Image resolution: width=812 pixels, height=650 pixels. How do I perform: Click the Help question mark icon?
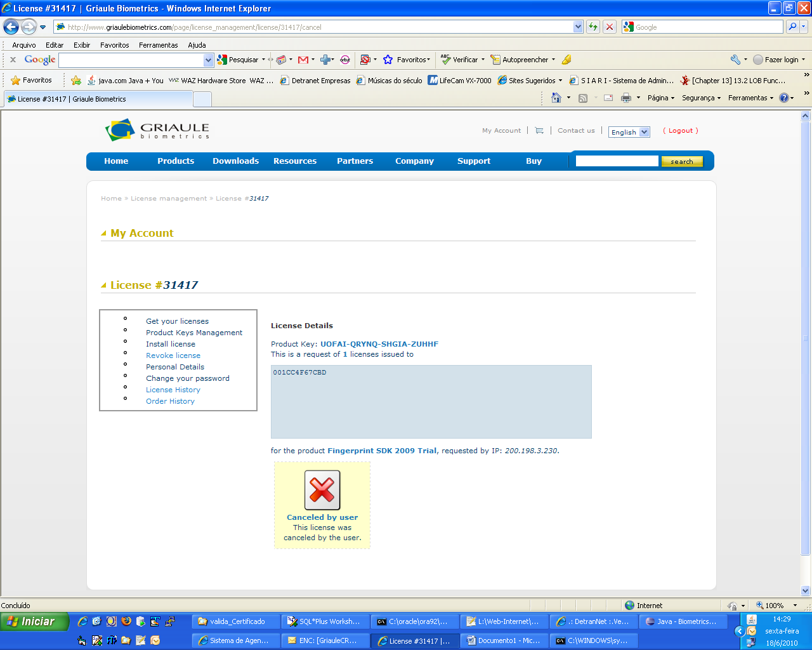[784, 98]
